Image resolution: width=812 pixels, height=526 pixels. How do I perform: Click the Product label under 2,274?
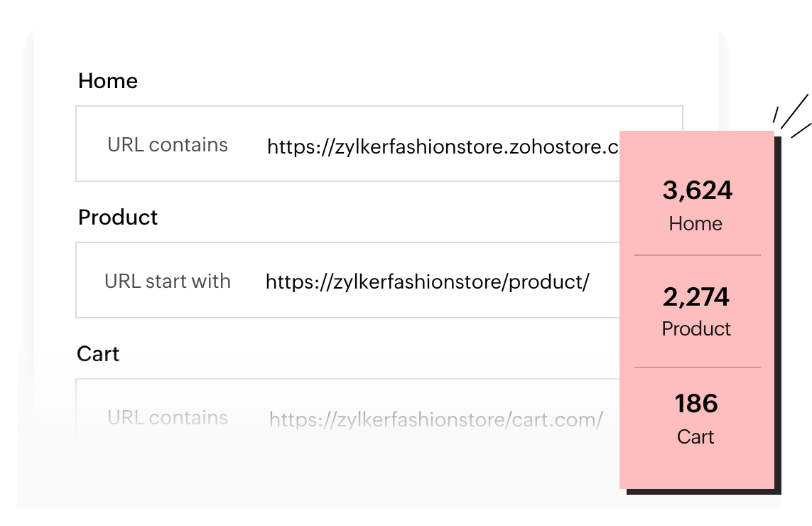tap(696, 329)
